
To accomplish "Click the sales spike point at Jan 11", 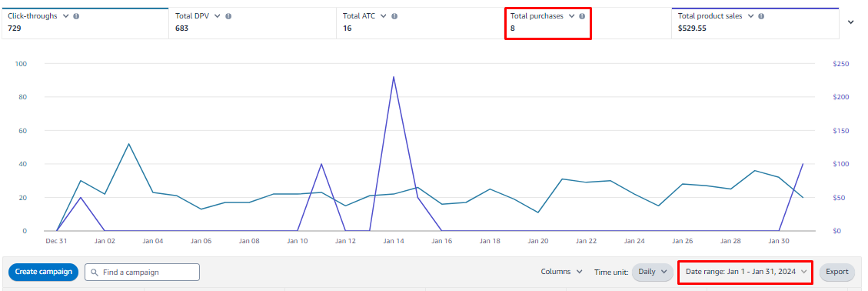I will (321, 164).
